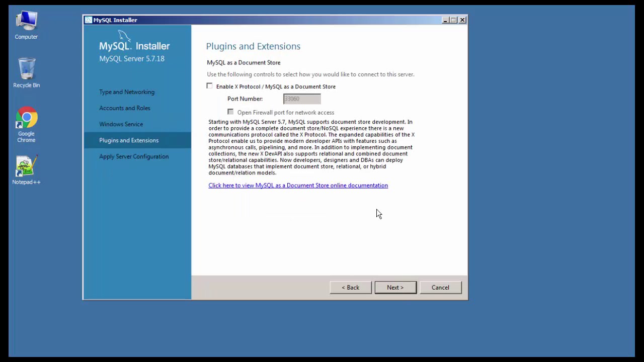The width and height of the screenshot is (644, 362).
Task: Close the MySQL Installer window
Action: click(x=462, y=20)
